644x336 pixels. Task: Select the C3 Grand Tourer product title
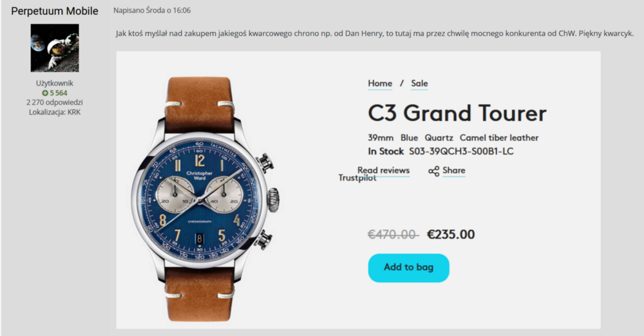pyautogui.click(x=457, y=113)
